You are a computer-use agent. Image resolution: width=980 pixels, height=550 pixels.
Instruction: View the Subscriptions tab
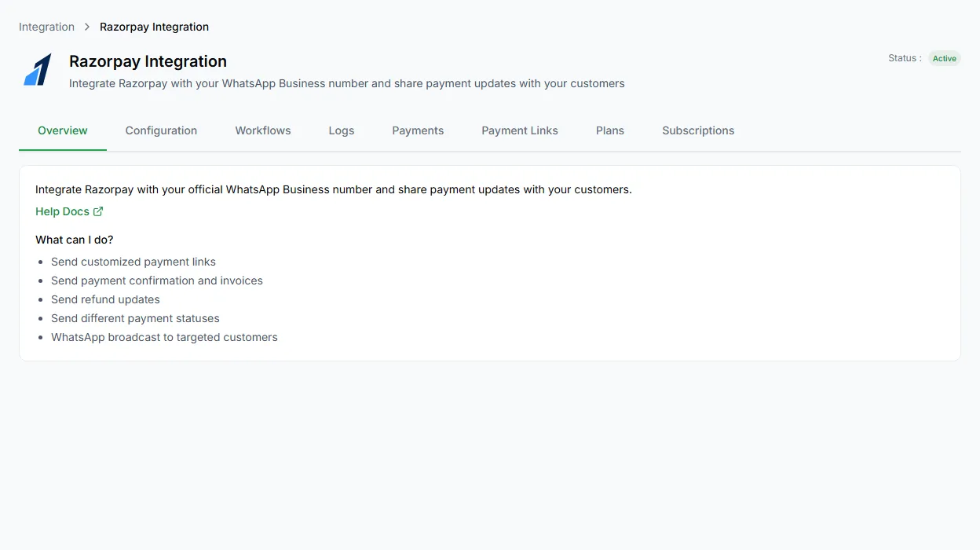point(698,130)
